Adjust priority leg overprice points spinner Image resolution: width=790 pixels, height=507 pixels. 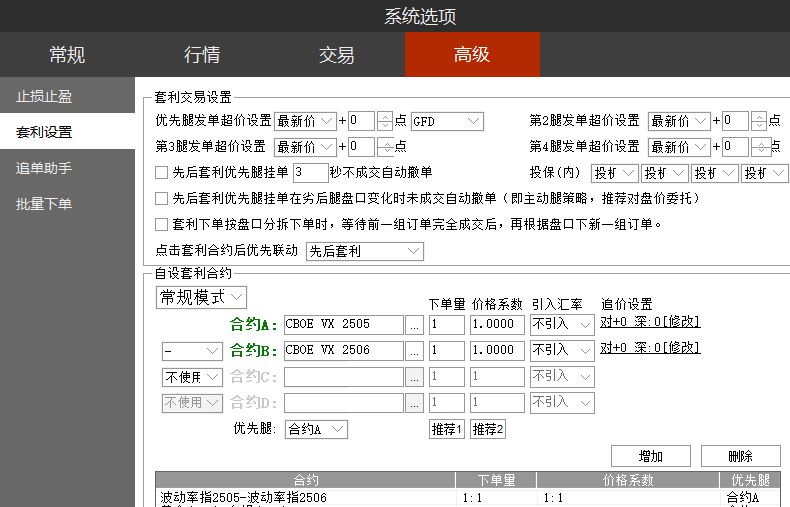[385, 121]
